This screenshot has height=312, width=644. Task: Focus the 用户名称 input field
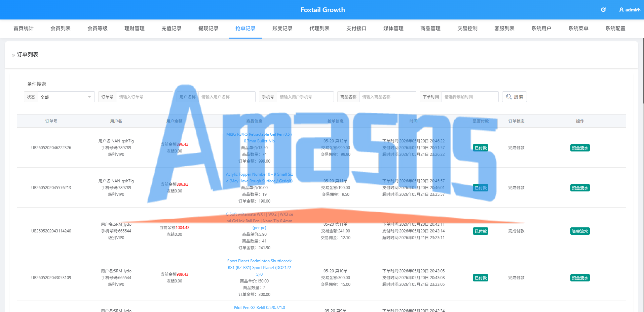227,97
